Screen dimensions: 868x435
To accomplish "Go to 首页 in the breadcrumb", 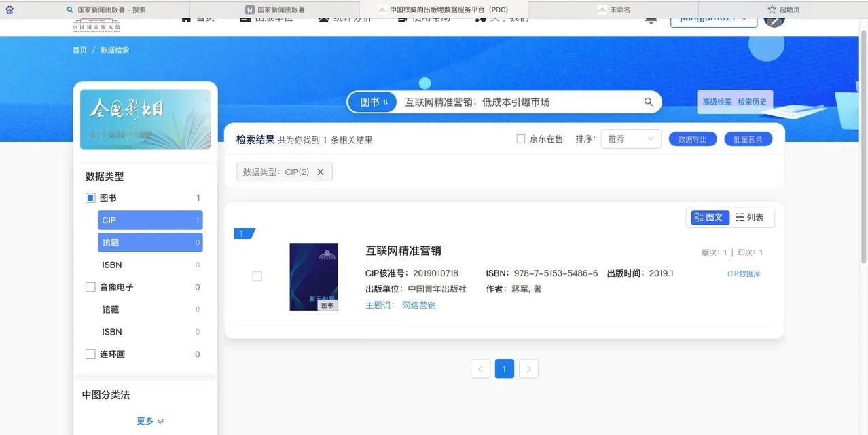I will (79, 50).
